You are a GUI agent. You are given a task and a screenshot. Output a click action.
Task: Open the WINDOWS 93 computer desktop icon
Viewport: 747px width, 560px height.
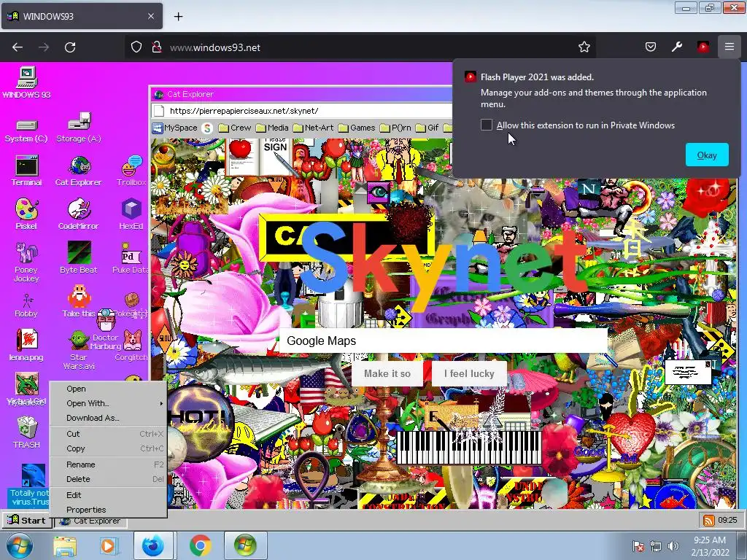click(x=27, y=82)
